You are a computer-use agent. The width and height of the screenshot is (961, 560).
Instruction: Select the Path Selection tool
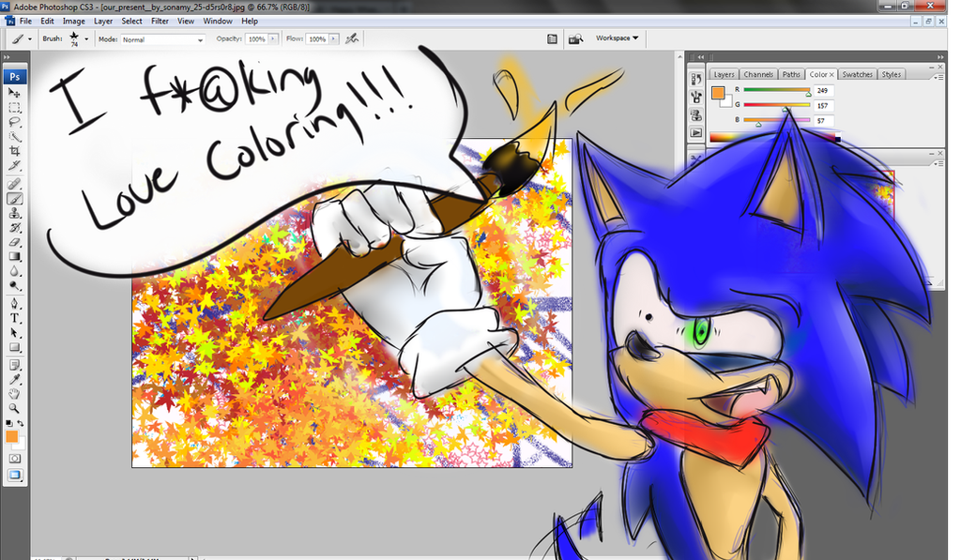[x=15, y=333]
